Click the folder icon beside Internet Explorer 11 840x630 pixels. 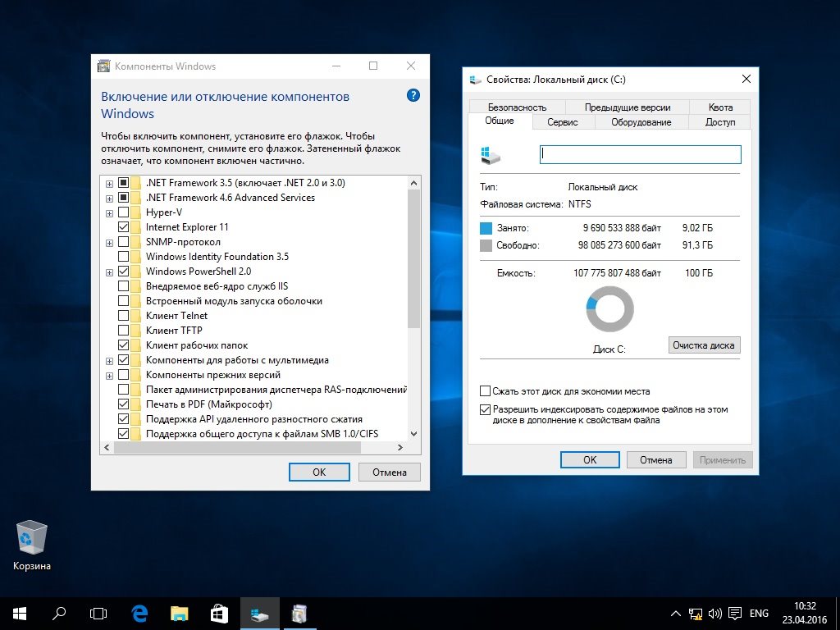pyautogui.click(x=135, y=227)
